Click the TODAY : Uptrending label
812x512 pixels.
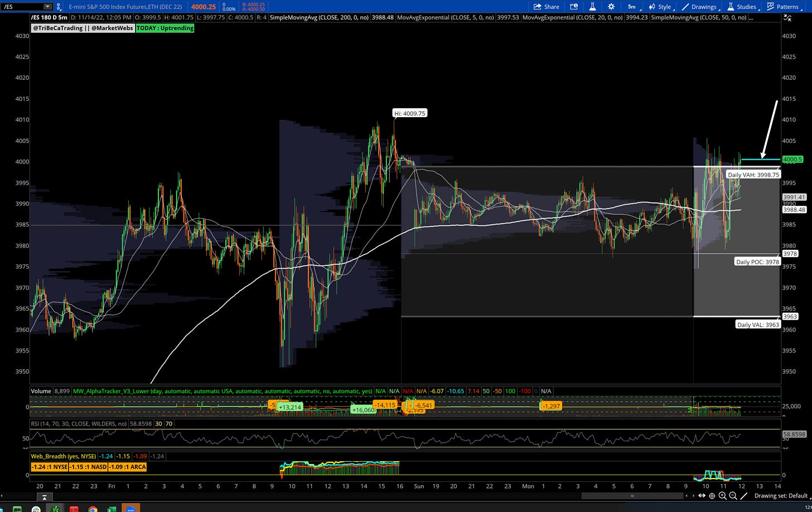(x=165, y=28)
